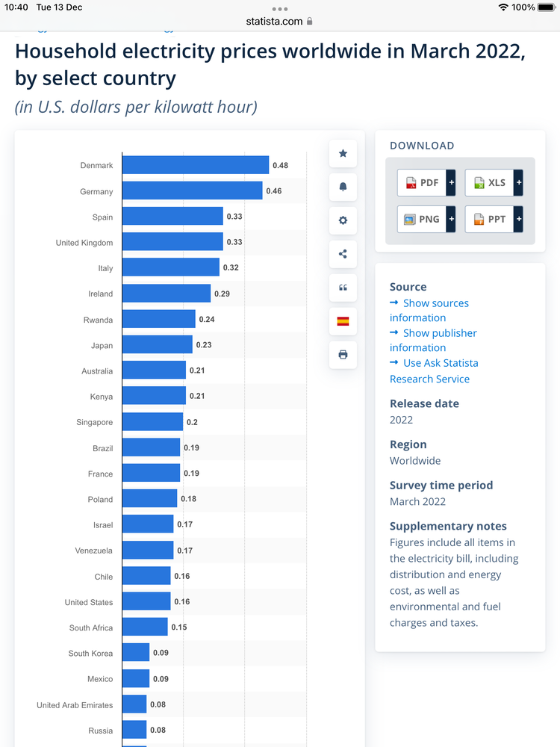Tap the three-dot menu above address bar
Screen dimensions: 560x747
point(280,9)
